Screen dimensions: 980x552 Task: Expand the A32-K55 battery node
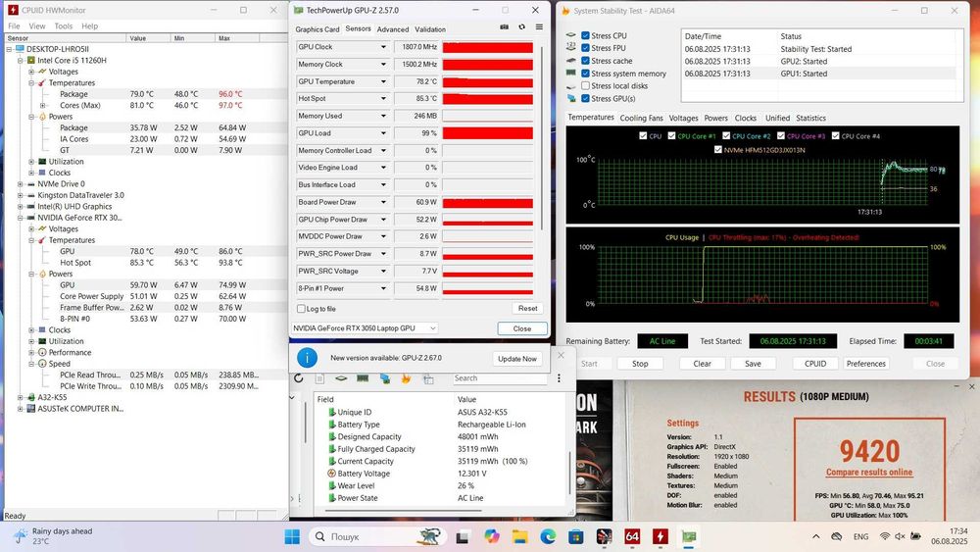coord(20,398)
